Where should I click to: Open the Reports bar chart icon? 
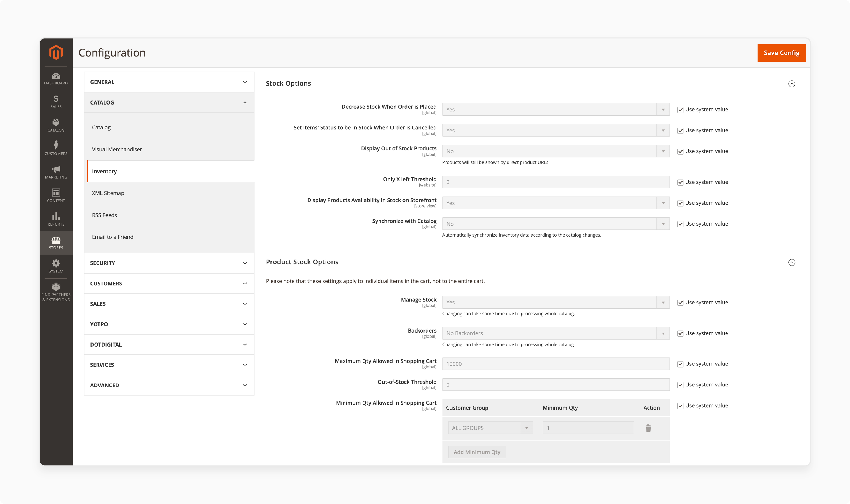coord(56,219)
